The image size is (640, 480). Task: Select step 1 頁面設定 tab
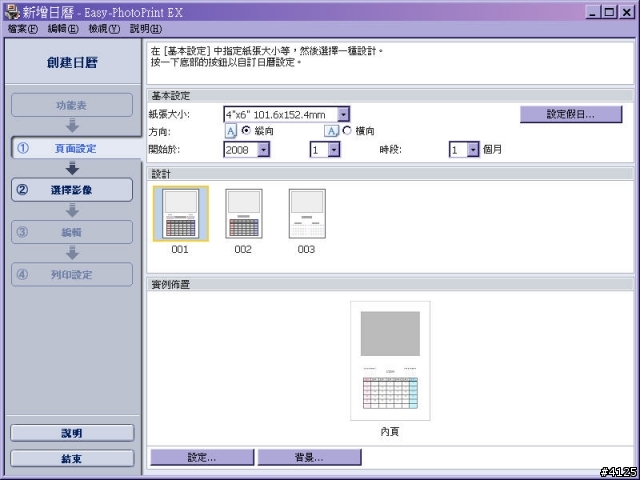coord(76,148)
